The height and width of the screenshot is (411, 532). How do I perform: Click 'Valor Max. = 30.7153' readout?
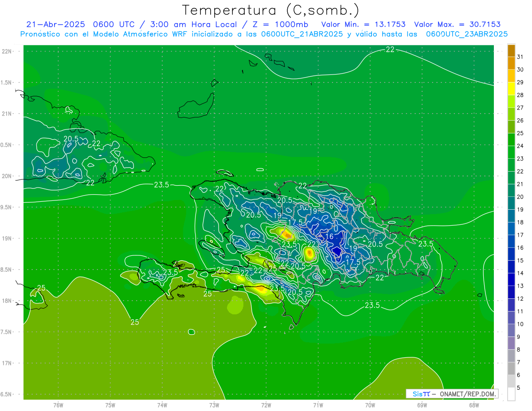pos(458,24)
